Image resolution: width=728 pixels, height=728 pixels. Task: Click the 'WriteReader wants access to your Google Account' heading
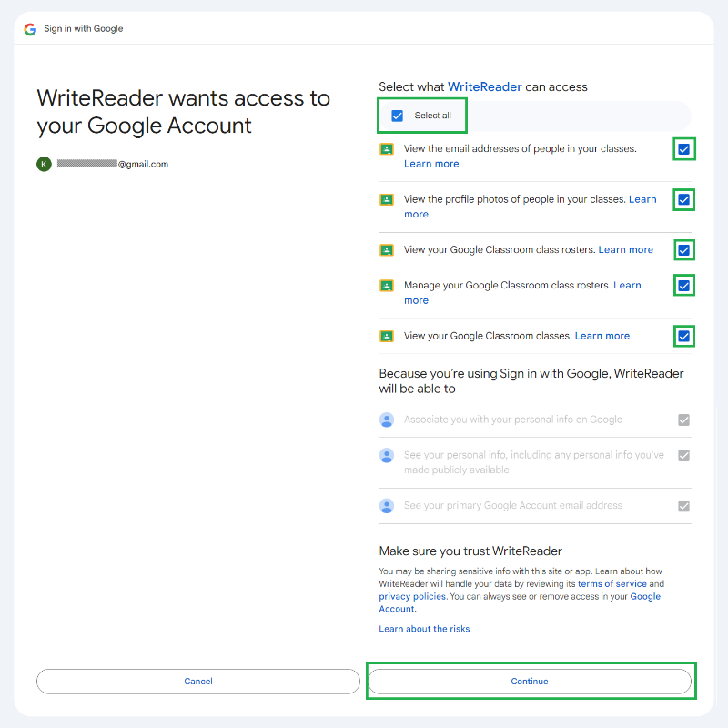tap(184, 112)
